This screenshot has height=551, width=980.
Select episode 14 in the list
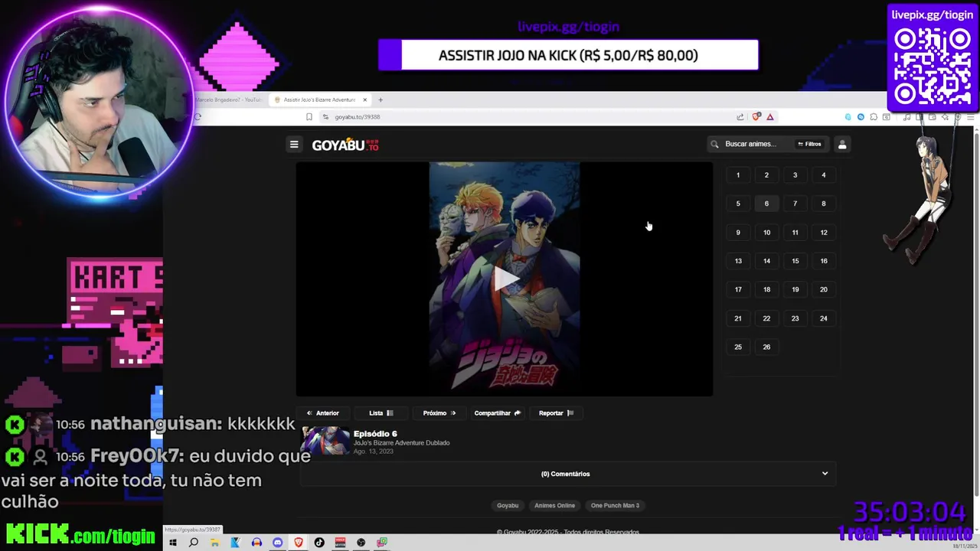(x=766, y=261)
